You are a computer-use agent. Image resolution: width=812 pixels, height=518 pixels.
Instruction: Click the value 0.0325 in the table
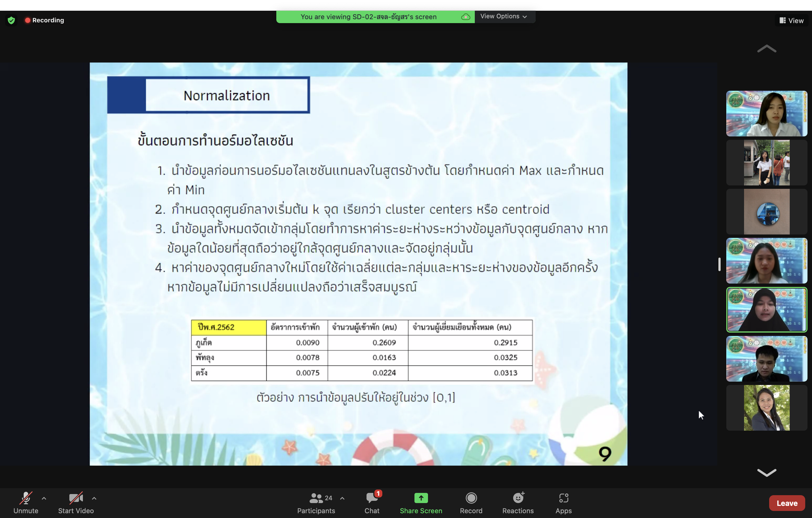pos(506,358)
